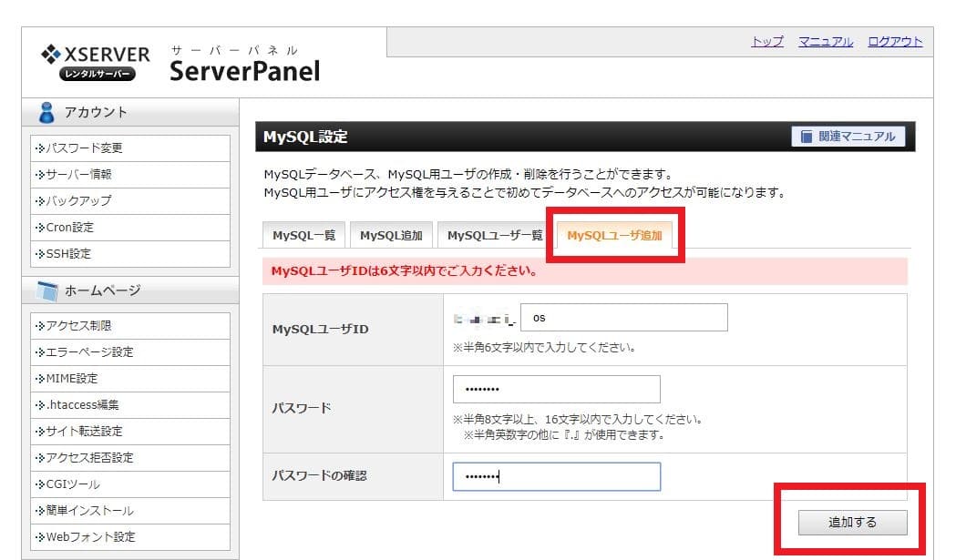Click the ホームページ section window icon

(47, 290)
